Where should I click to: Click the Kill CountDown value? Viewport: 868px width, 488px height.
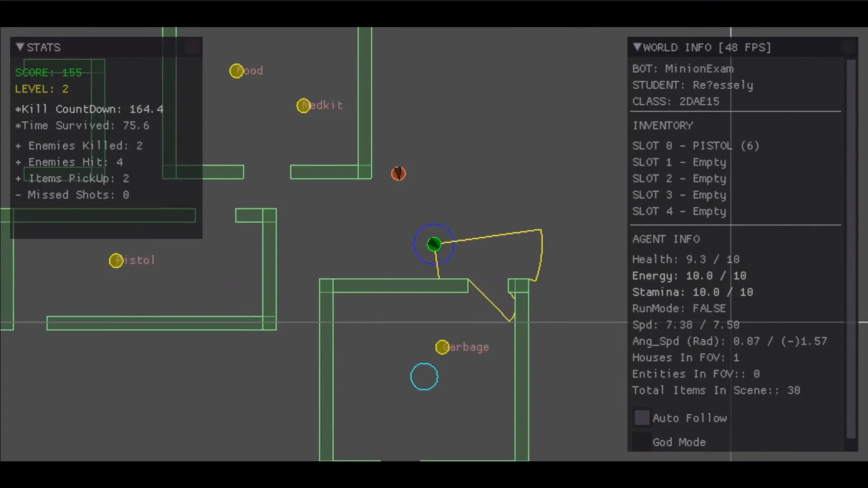point(146,109)
